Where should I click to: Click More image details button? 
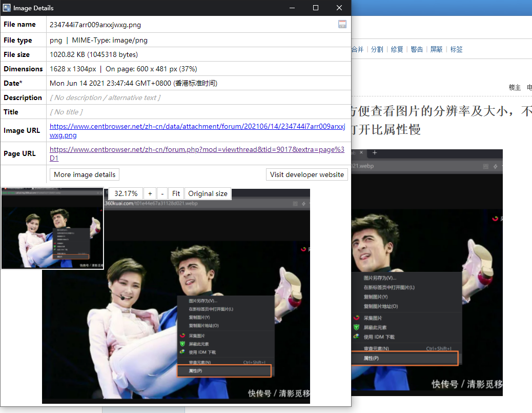85,174
